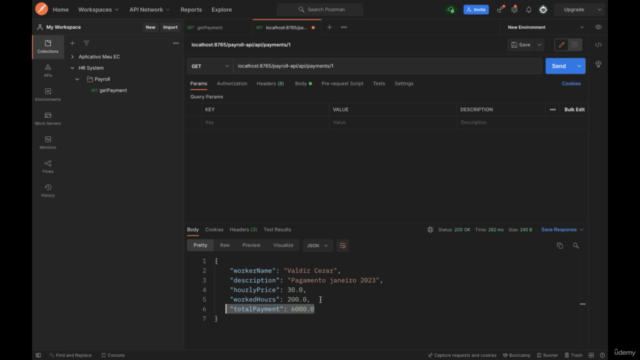Expand the Upgrade dropdown arrow

click(x=599, y=9)
